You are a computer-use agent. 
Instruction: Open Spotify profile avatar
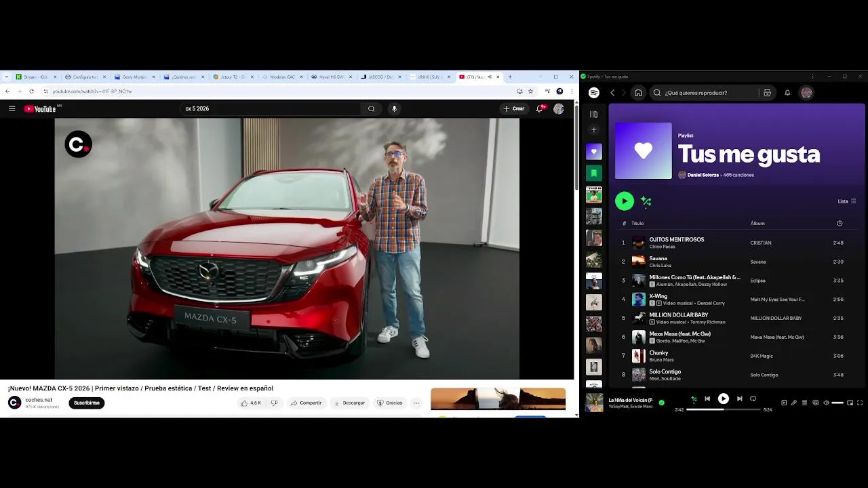(806, 93)
